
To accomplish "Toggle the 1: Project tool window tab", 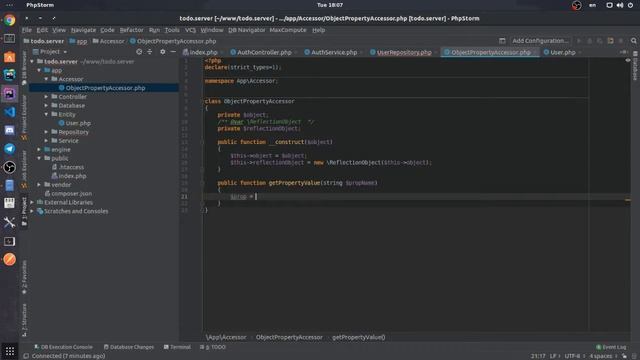I will 24,211.
